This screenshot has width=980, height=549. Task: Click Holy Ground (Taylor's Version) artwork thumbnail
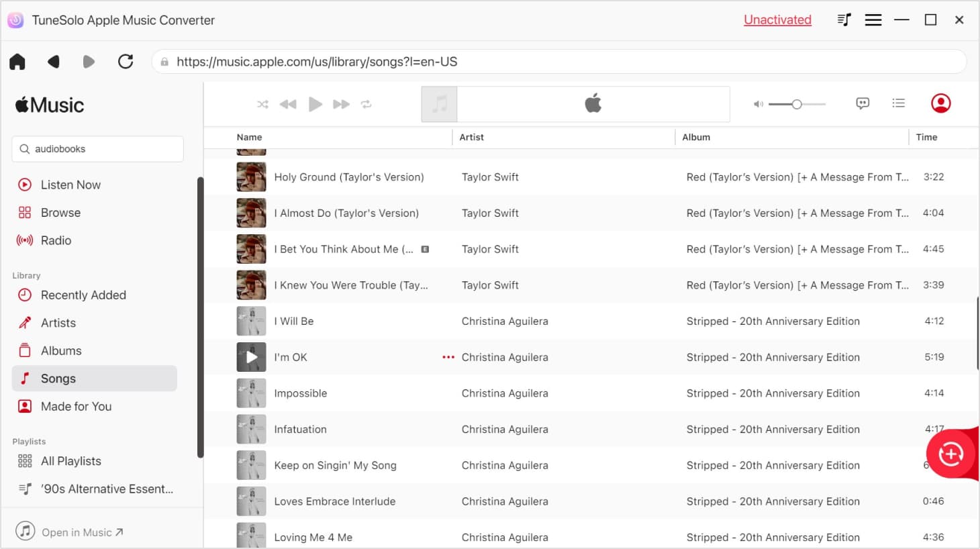251,177
